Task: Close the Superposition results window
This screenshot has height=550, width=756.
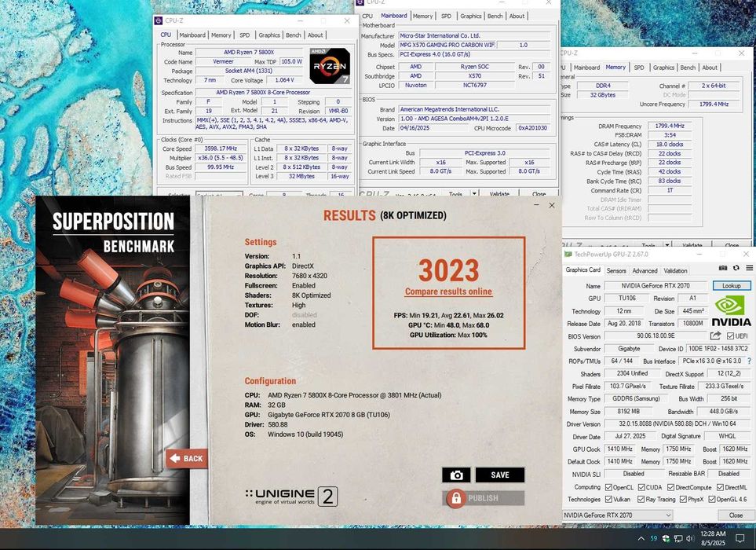Action: click(x=552, y=206)
